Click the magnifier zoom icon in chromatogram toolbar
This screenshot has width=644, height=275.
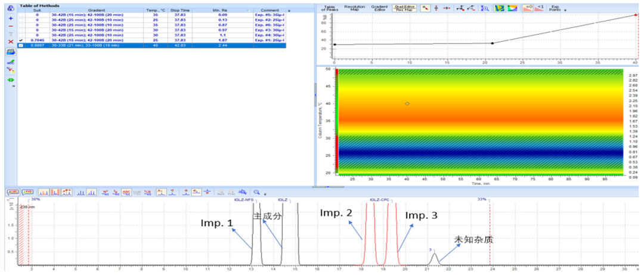point(256,192)
